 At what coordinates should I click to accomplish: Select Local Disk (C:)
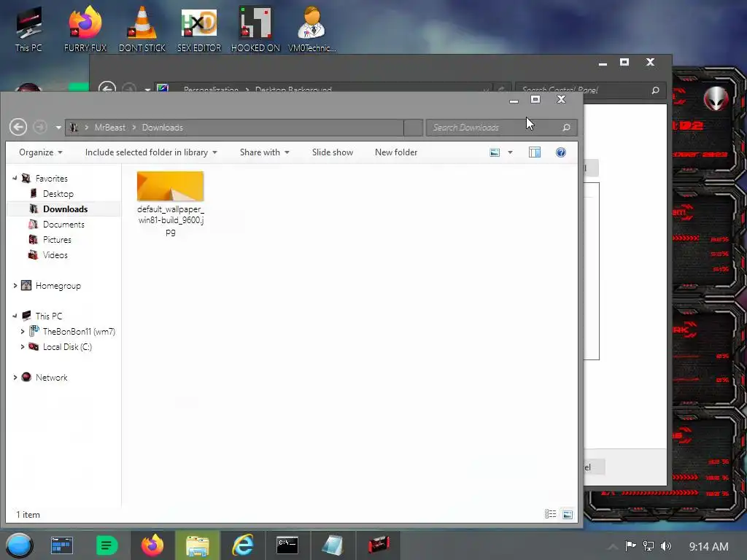point(67,346)
